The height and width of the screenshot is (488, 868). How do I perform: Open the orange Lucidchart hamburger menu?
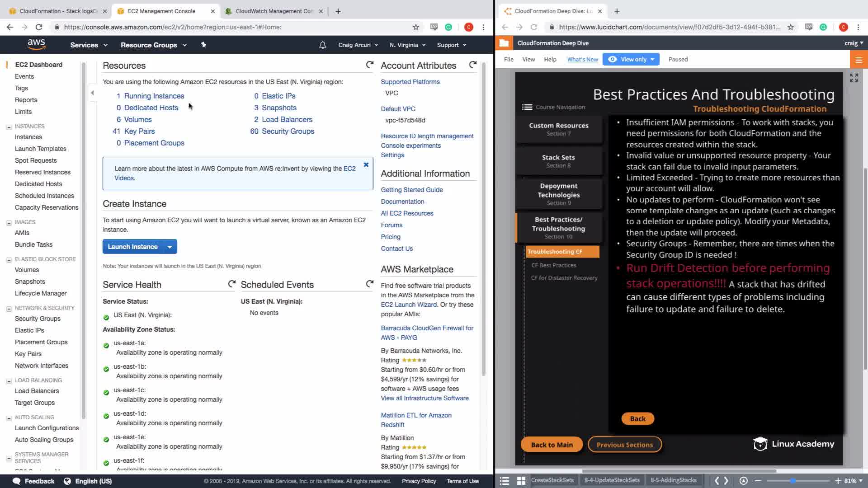(x=859, y=60)
